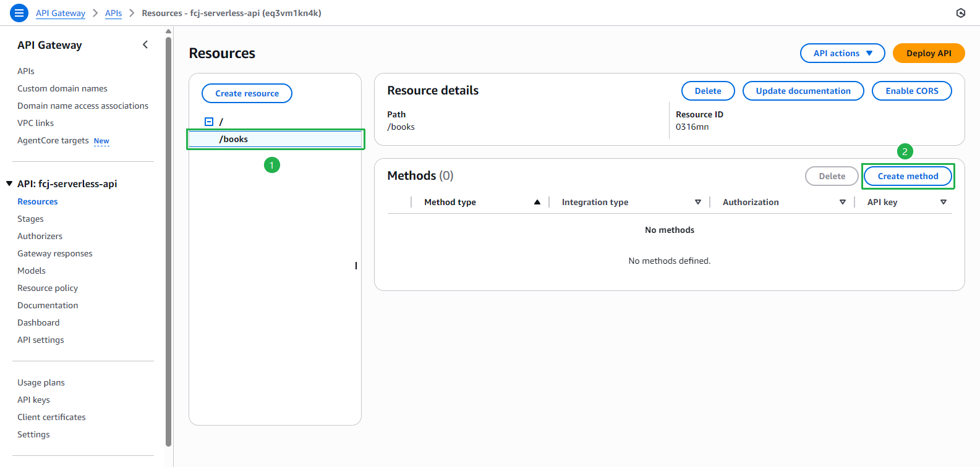Open Usage plans page

click(41, 382)
